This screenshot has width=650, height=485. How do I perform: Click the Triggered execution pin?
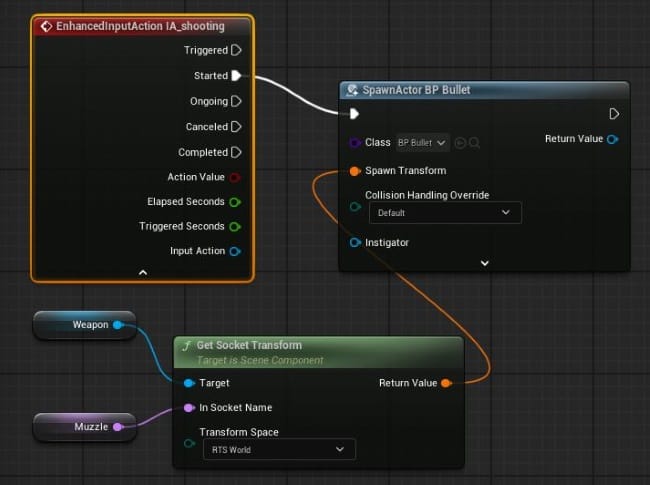(x=236, y=50)
